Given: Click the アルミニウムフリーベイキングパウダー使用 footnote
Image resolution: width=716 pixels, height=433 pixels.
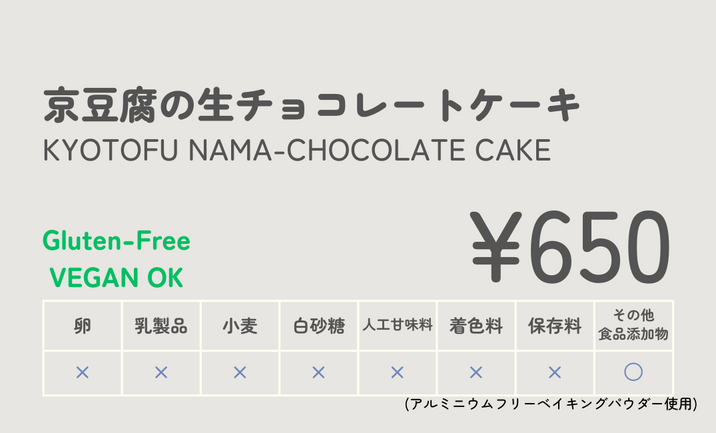Looking at the screenshot, I should coord(551,404).
